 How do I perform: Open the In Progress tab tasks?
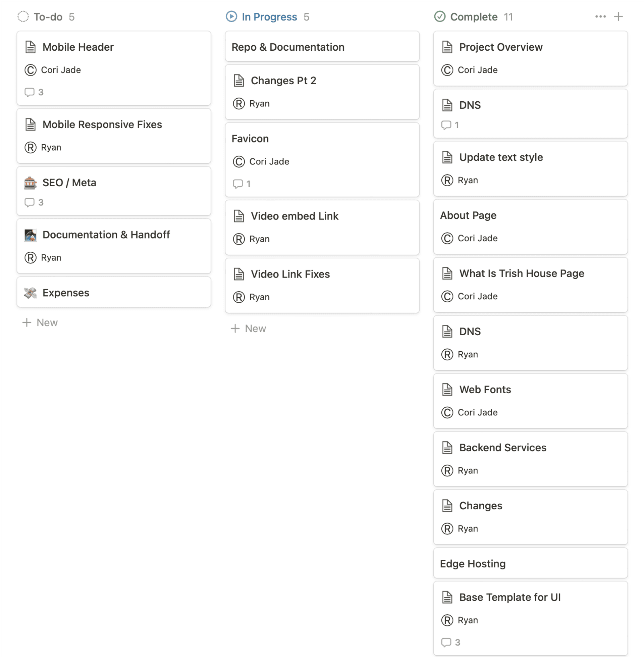(x=270, y=16)
